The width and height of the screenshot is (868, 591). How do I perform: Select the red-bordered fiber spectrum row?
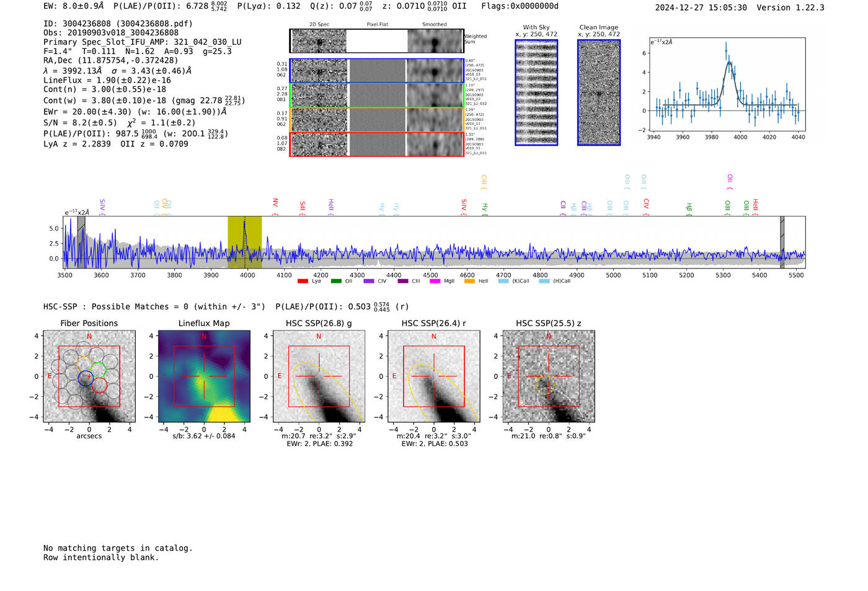coord(377,144)
